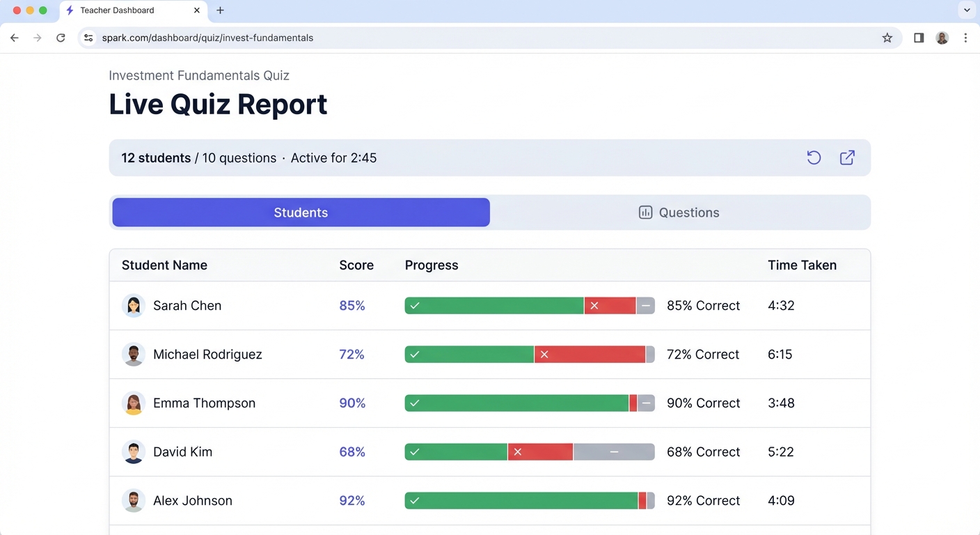The width and height of the screenshot is (980, 535).
Task: Expand the tab search dropdown arrow
Action: [x=967, y=10]
